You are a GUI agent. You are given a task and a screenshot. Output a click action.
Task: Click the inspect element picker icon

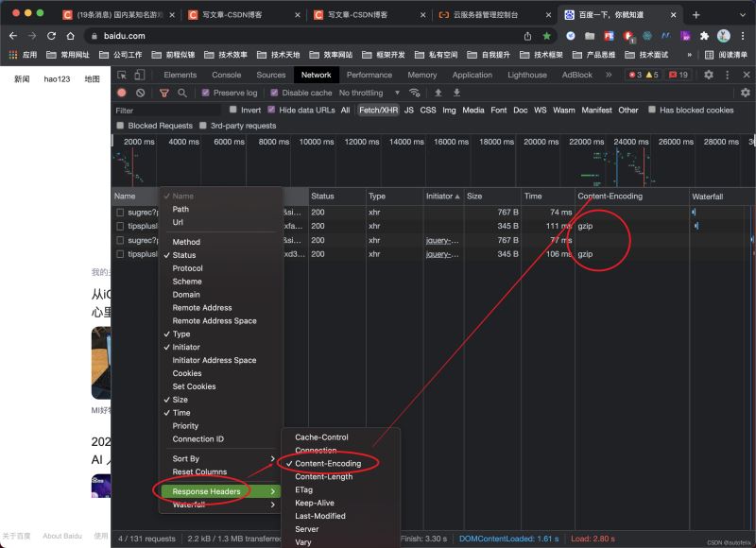click(x=120, y=75)
